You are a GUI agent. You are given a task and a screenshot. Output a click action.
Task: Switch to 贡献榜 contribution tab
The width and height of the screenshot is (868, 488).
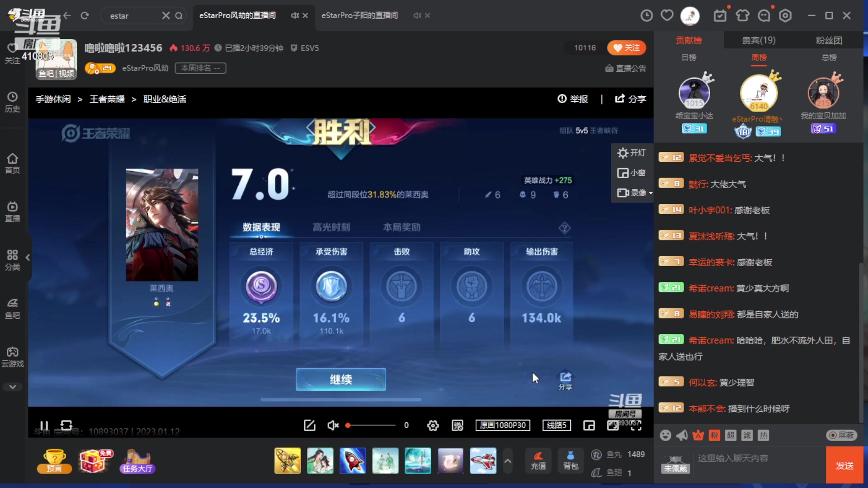[x=689, y=40]
